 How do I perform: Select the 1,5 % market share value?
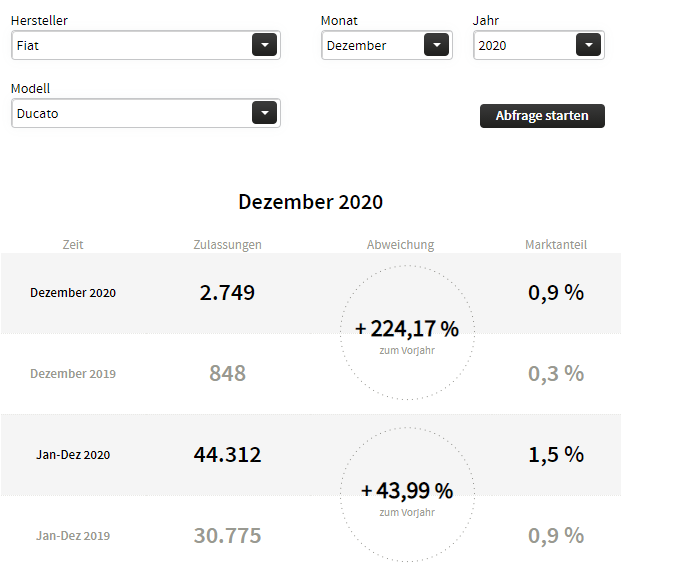point(556,455)
